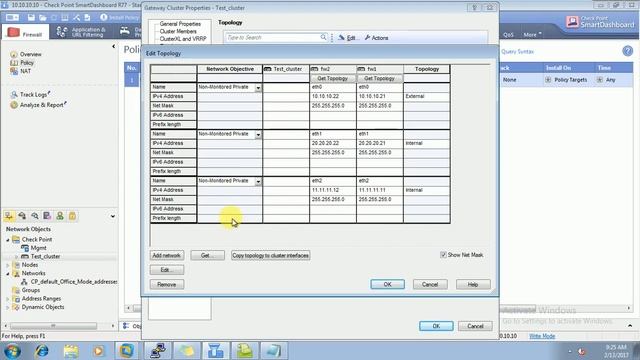Select Cluster Members in properties tree
This screenshot has height=360, width=640.
click(178, 31)
